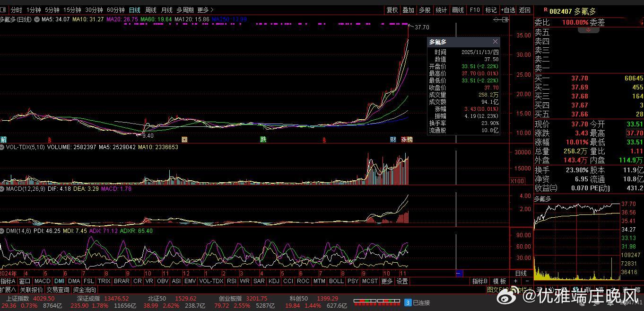Open F10 company info
The image size is (644, 311).
[x=475, y=10]
